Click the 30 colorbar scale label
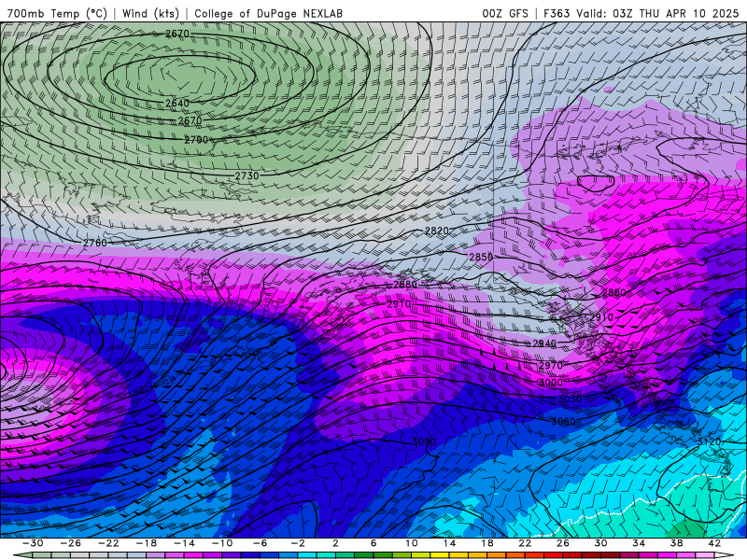 [600, 543]
